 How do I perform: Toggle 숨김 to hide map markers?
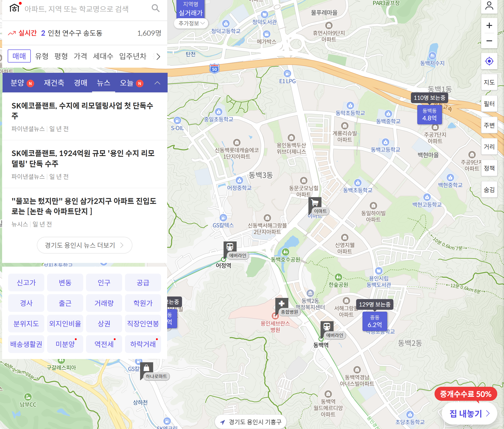pyautogui.click(x=489, y=189)
